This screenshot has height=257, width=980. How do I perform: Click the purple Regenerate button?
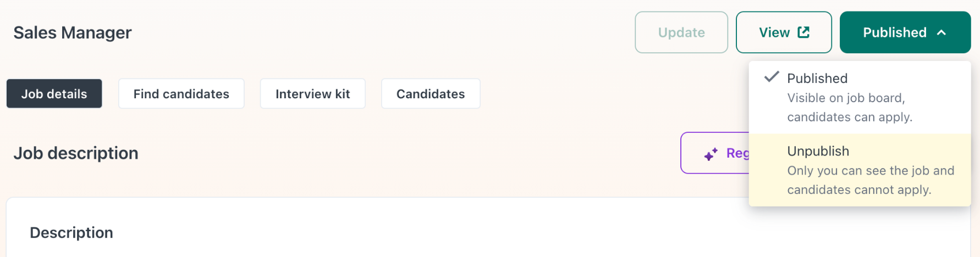point(715,153)
